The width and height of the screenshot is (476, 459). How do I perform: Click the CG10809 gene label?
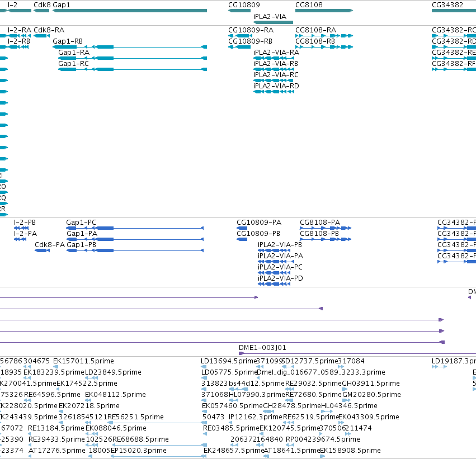click(244, 5)
